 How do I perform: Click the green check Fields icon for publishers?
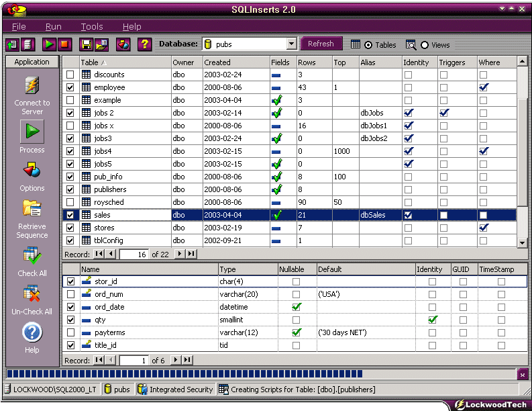(277, 189)
